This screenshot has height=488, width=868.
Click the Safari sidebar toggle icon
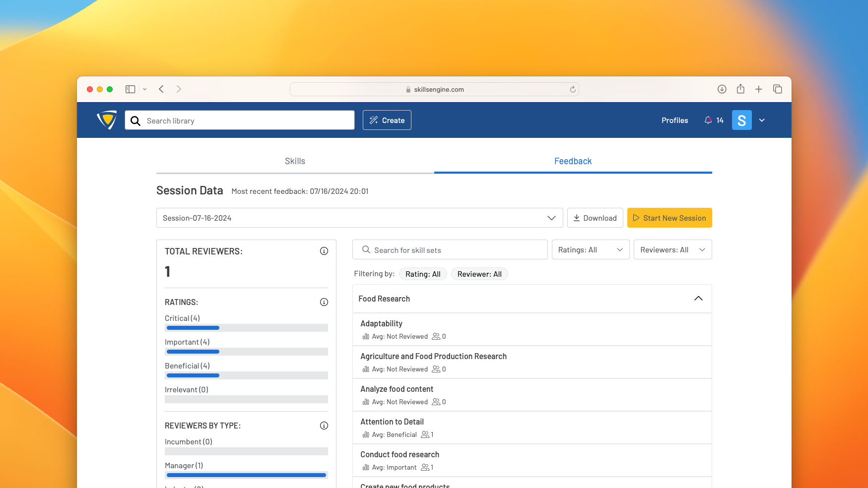coord(131,89)
